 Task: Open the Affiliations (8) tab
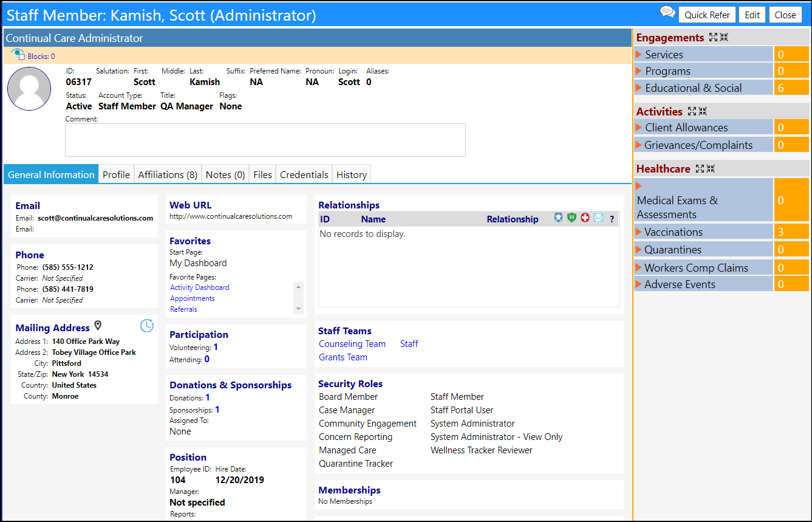[x=168, y=174]
